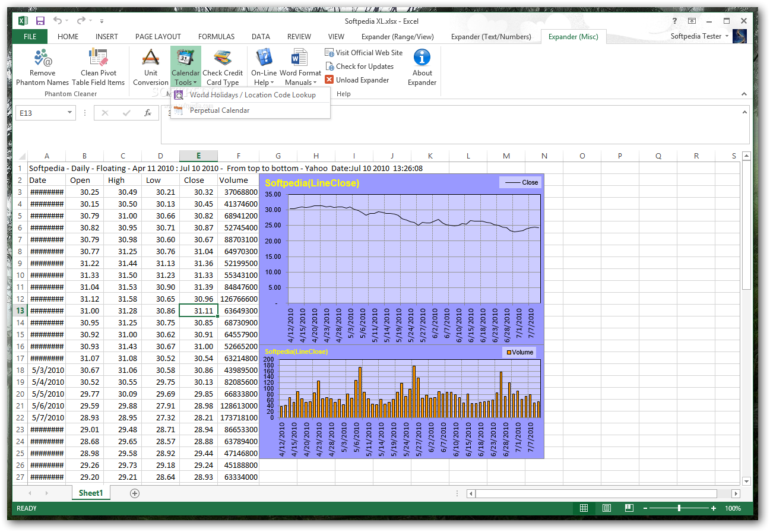Screen dimensions: 770x532
Task: Open Unit Conversion tool
Action: [x=151, y=67]
